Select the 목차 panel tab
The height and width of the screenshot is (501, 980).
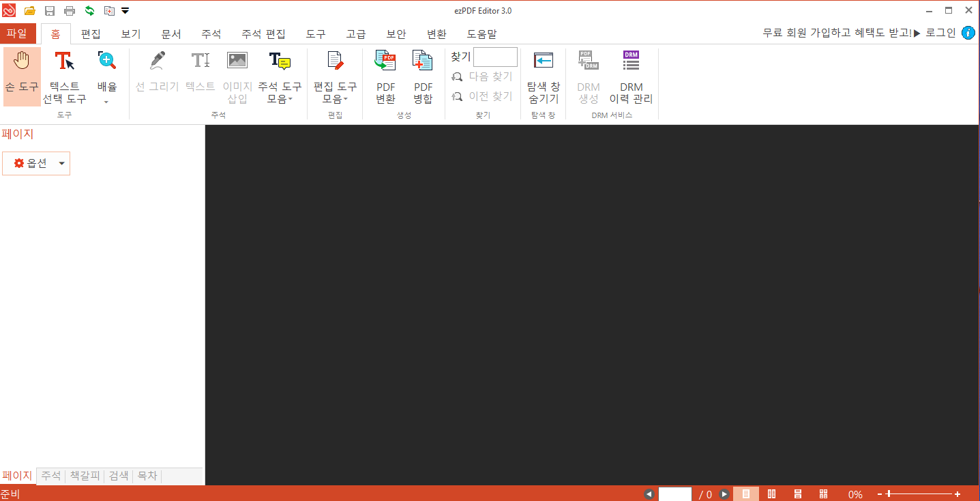click(147, 476)
